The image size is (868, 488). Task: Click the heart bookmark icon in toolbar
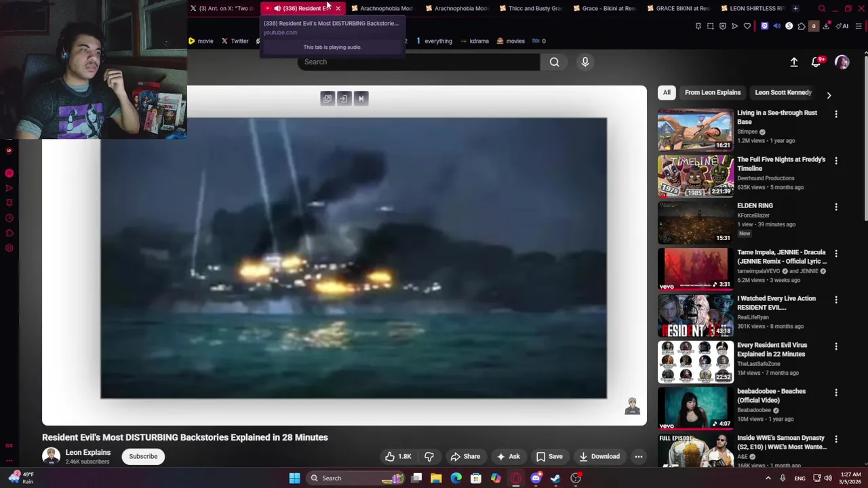pyautogui.click(x=747, y=26)
